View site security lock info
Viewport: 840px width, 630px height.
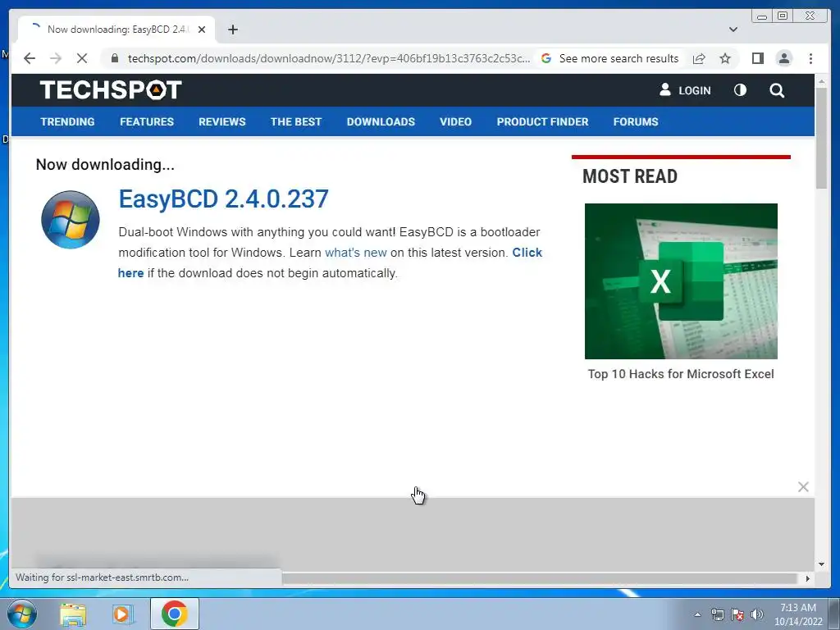[x=115, y=58]
